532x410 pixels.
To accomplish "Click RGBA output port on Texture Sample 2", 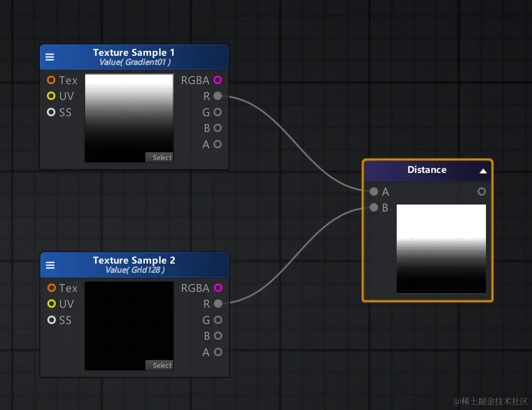I will (218, 288).
